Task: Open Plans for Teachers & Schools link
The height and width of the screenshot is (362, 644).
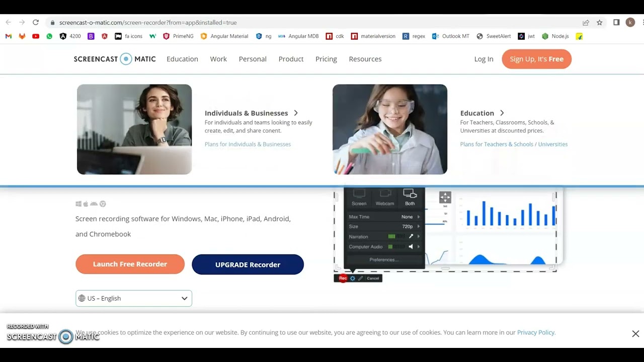Action: pos(497,144)
